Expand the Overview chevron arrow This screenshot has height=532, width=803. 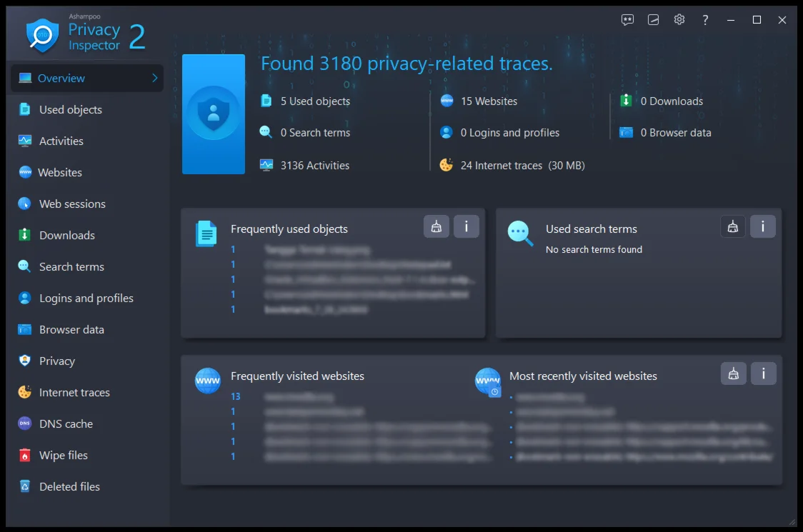[154, 79]
